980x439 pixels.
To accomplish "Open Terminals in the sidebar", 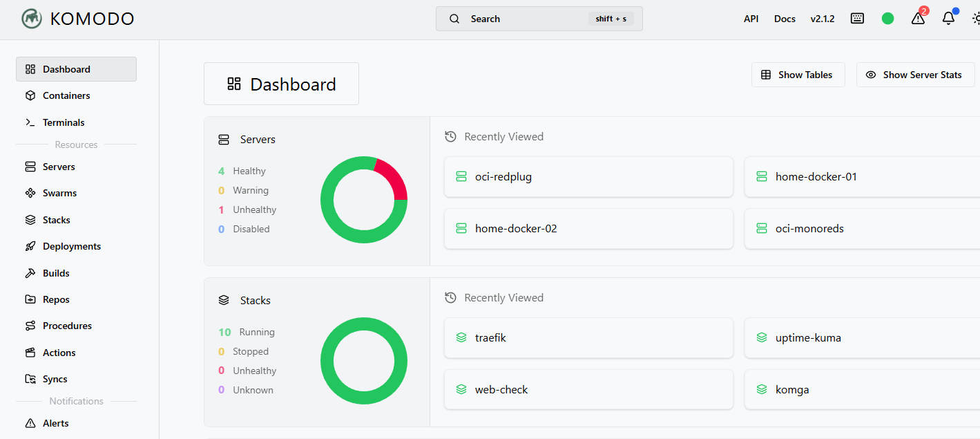I will (76, 122).
